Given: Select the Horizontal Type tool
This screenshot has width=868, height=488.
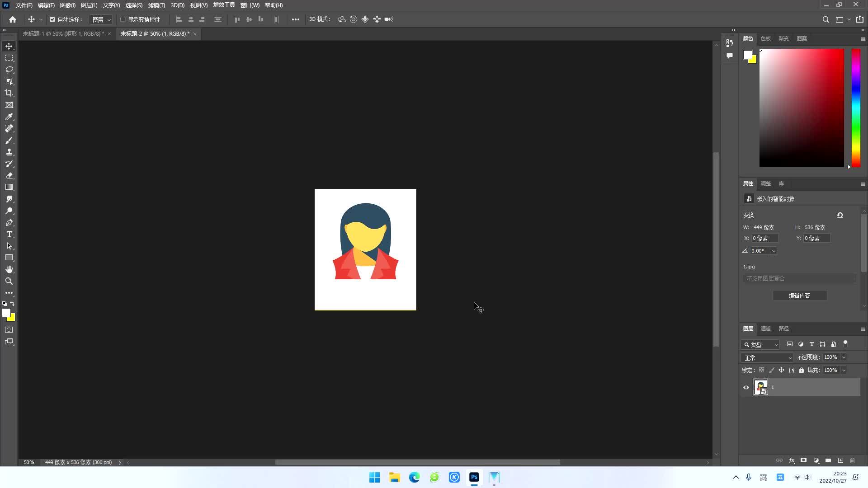Looking at the screenshot, I should click(9, 234).
